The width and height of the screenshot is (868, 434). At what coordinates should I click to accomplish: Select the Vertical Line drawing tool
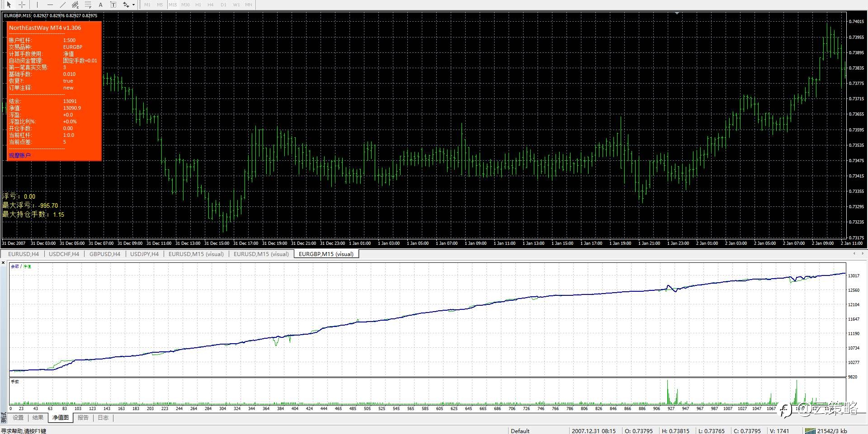pos(37,5)
